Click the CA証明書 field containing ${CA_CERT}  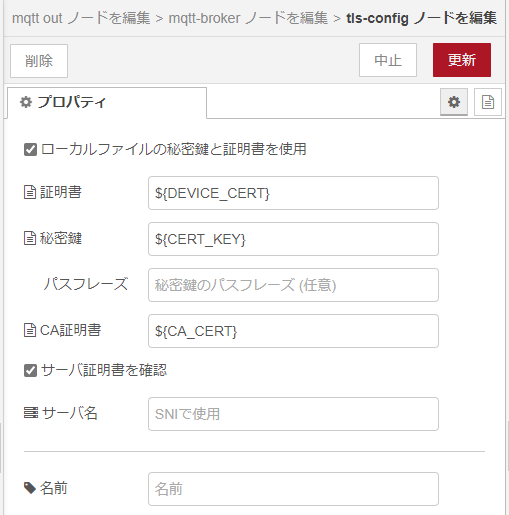(293, 331)
